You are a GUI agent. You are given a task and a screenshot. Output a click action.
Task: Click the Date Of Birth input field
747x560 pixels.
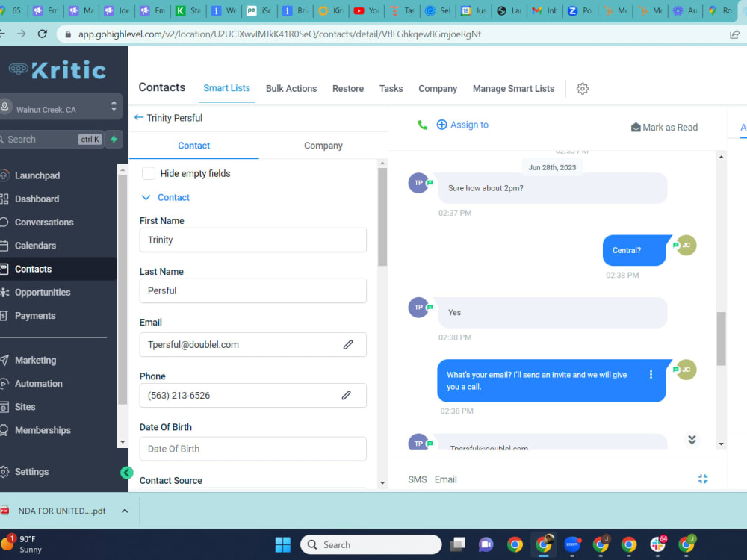(253, 449)
